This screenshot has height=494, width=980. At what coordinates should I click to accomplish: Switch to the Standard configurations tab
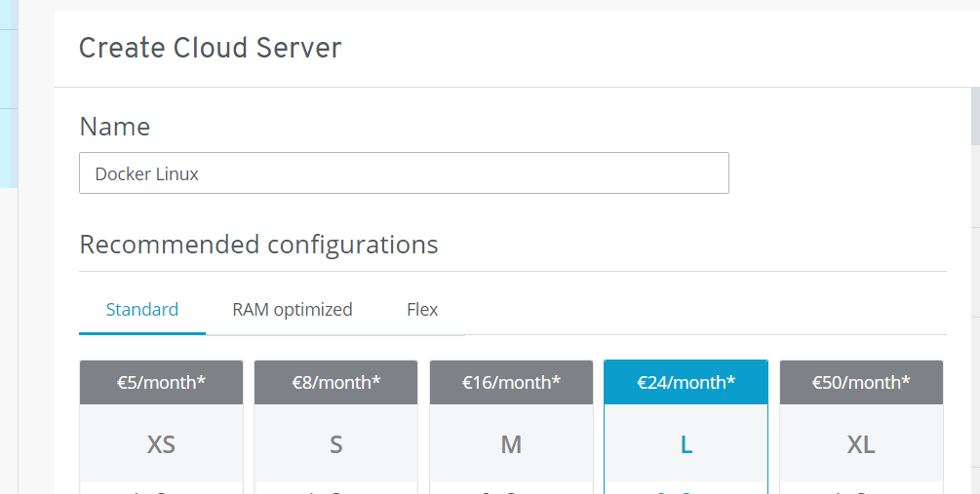click(141, 310)
